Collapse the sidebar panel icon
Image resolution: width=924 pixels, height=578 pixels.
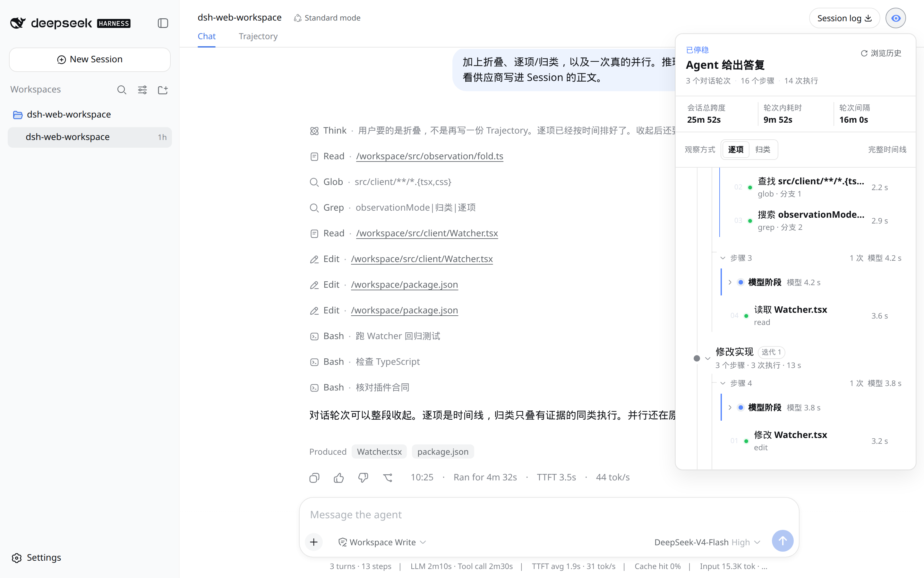click(x=163, y=23)
